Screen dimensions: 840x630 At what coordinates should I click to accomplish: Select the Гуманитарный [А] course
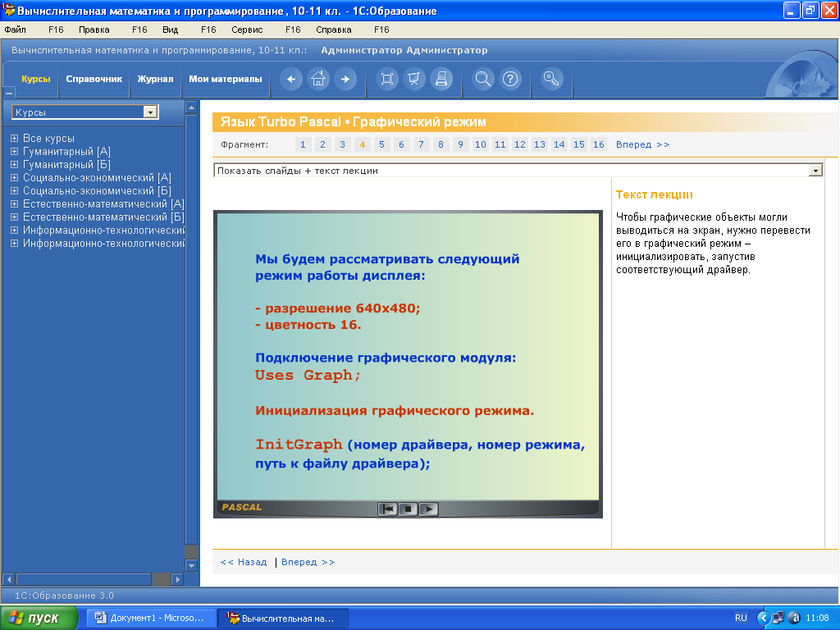(x=66, y=152)
